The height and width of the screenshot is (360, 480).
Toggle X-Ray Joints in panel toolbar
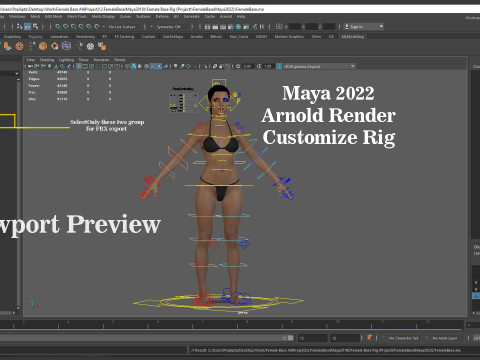[x=228, y=66]
